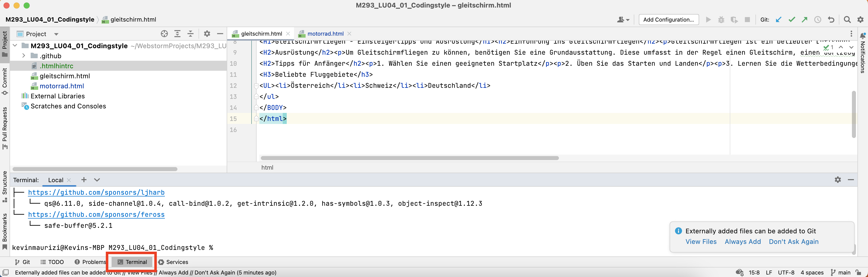Click Add Configuration button
This screenshot has height=277, width=868.
click(x=668, y=20)
